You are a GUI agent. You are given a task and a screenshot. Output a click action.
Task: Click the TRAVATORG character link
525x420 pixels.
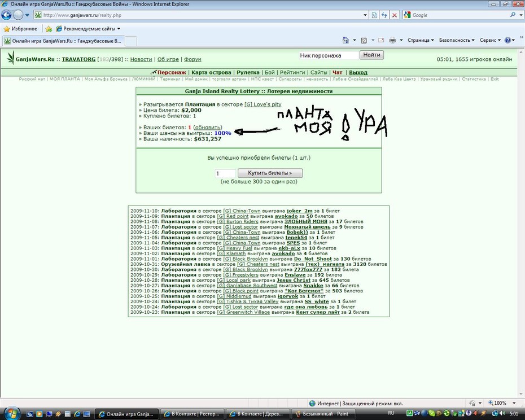pyautogui.click(x=78, y=59)
